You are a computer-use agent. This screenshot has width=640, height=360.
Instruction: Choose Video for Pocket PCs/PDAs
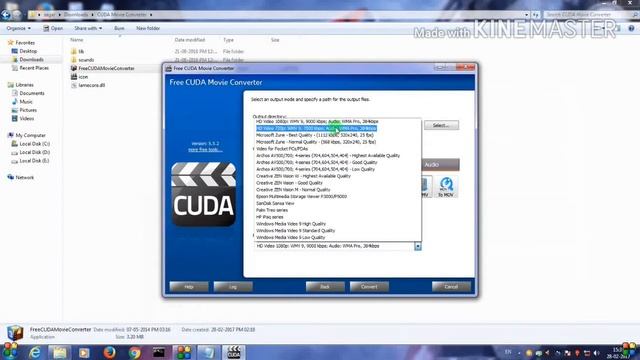pyautogui.click(x=282, y=149)
